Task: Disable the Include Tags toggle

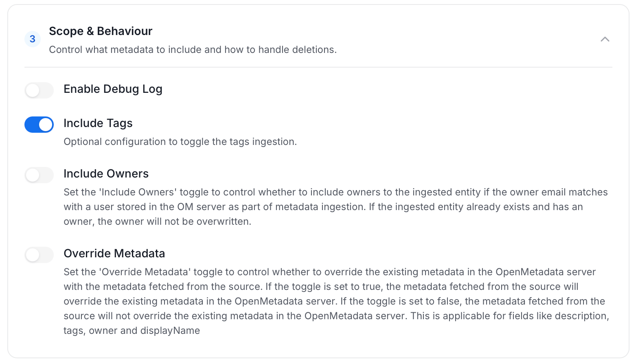Action: tap(39, 125)
